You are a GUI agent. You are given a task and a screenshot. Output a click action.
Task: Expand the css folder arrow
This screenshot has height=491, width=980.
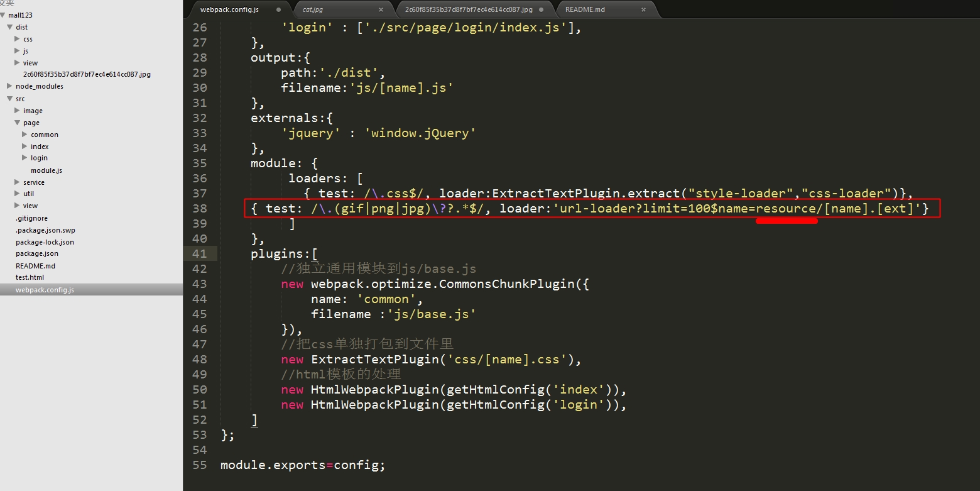[x=17, y=39]
